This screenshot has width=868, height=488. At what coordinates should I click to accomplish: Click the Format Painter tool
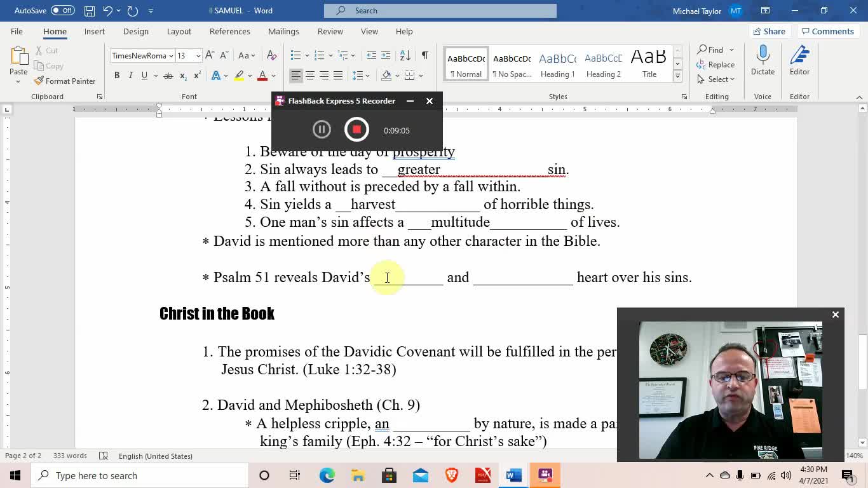point(64,81)
